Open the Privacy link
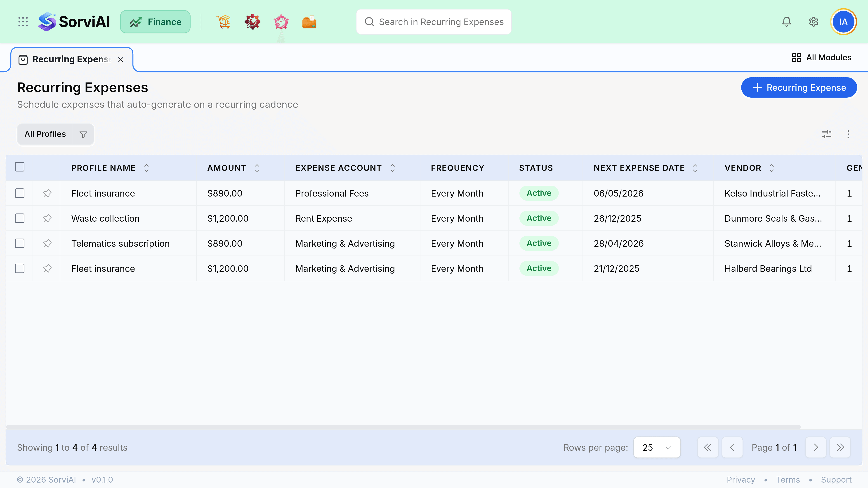Image resolution: width=868 pixels, height=488 pixels. [741, 480]
